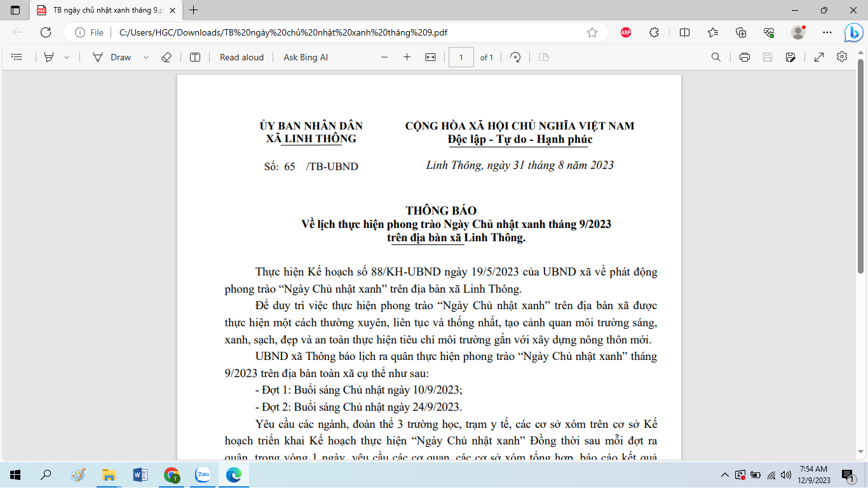Open the Collections panel
868x499 pixels.
point(741,32)
